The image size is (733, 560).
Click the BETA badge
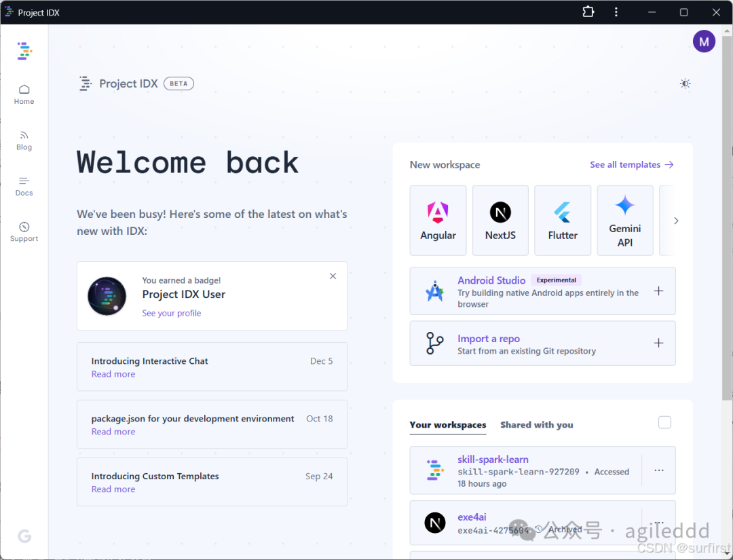click(x=178, y=83)
